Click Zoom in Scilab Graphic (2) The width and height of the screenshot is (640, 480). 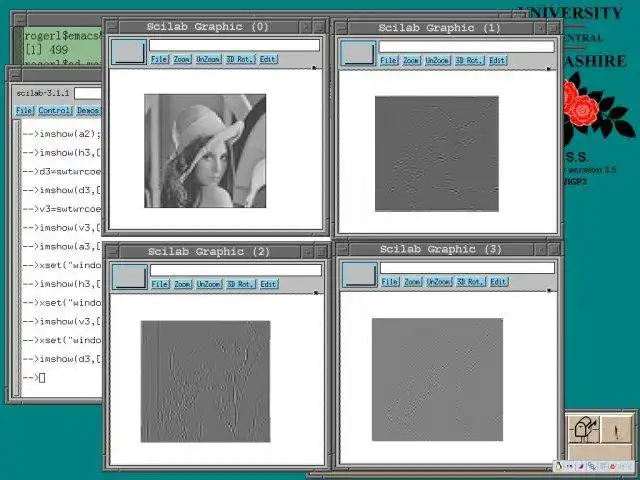182,284
